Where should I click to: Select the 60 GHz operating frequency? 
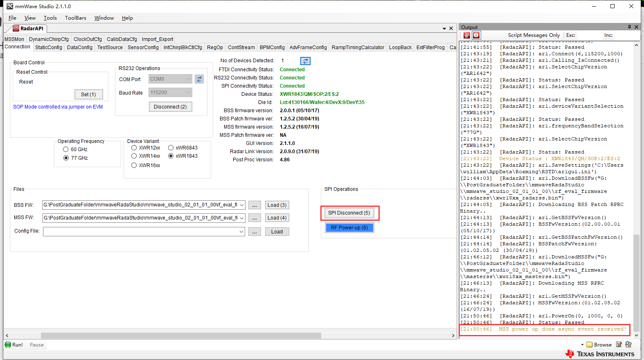65,149
